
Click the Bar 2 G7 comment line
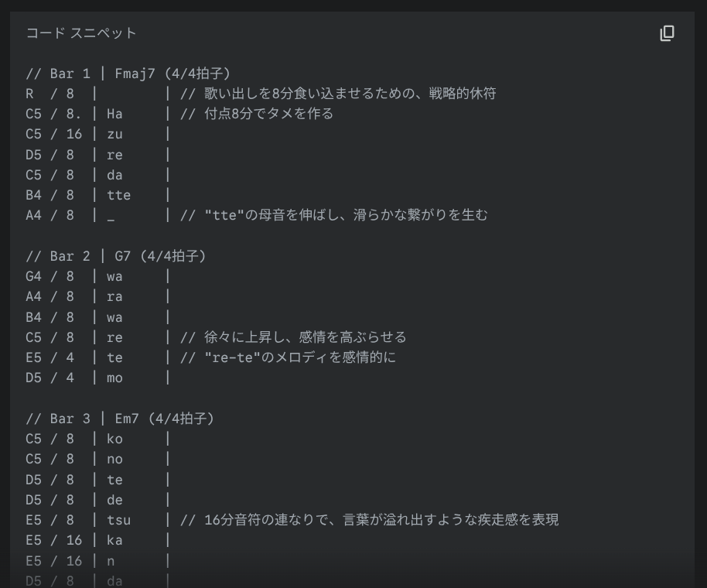pos(116,256)
